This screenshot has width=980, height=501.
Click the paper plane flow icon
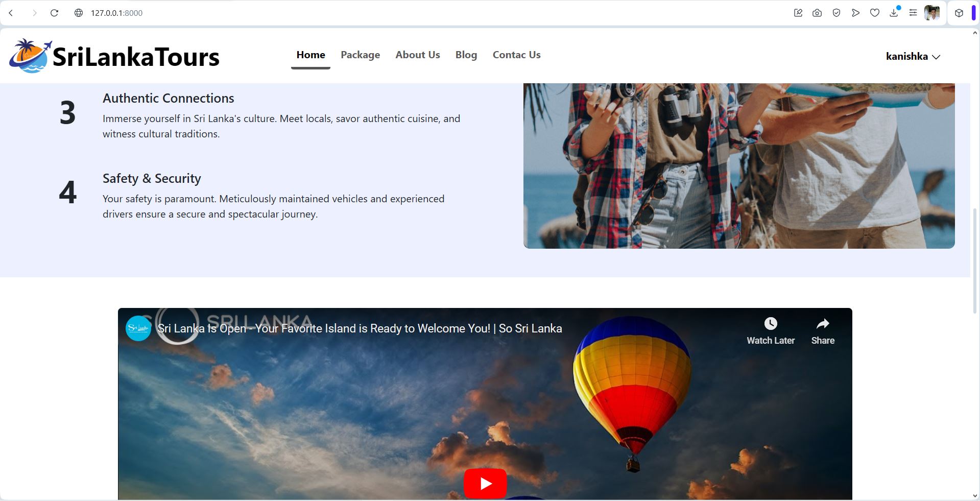(x=855, y=13)
